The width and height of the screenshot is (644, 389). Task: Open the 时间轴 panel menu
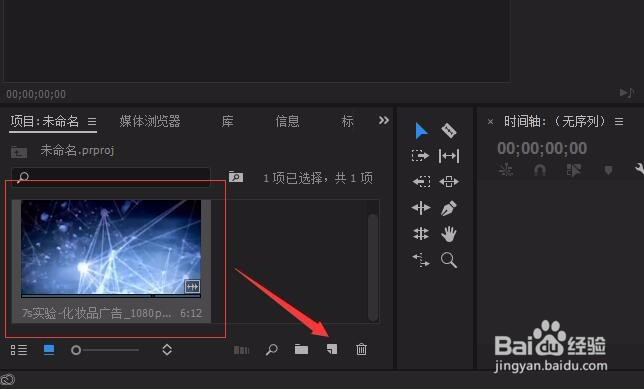tap(619, 122)
